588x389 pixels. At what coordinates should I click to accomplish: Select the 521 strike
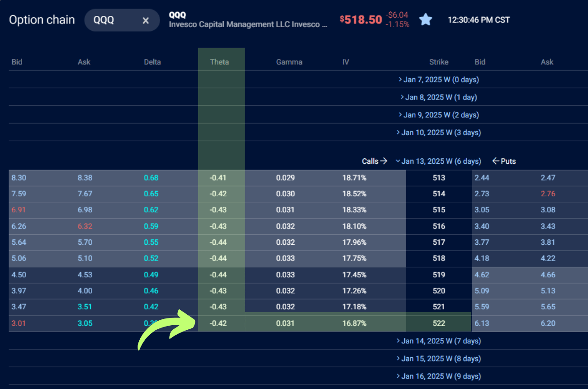pyautogui.click(x=439, y=307)
